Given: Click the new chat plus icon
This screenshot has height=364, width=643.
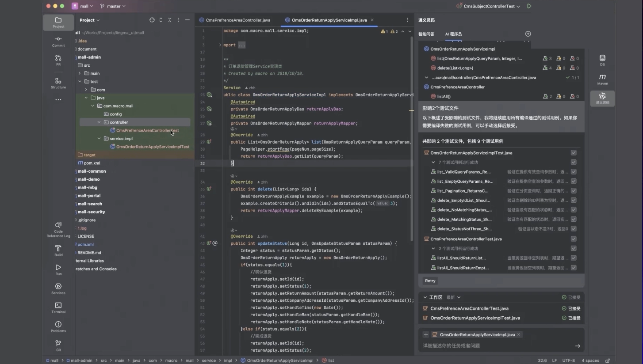Looking at the screenshot, I should (528, 34).
